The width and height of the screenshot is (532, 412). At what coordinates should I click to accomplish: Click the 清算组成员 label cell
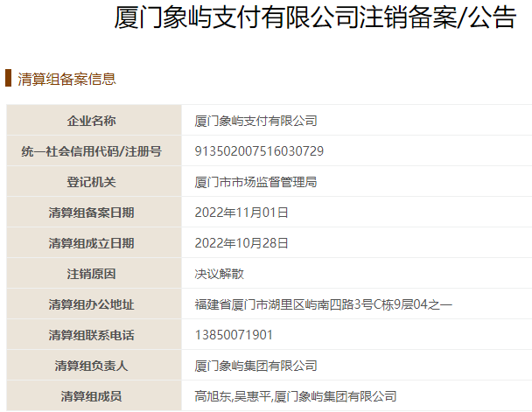point(94,395)
